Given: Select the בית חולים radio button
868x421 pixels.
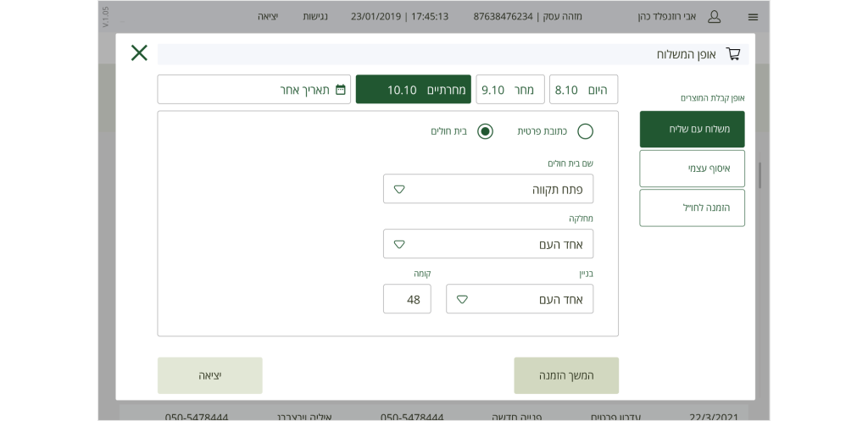Looking at the screenshot, I should click(x=485, y=131).
